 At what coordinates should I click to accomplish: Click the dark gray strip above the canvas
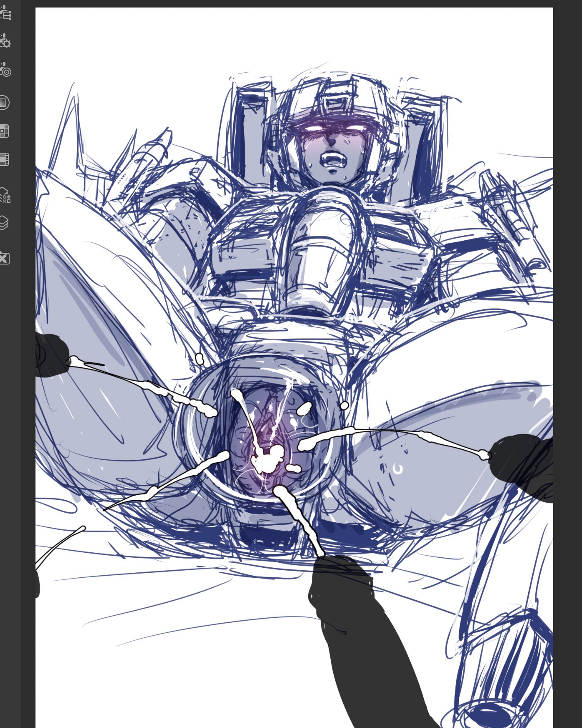(292, 3)
